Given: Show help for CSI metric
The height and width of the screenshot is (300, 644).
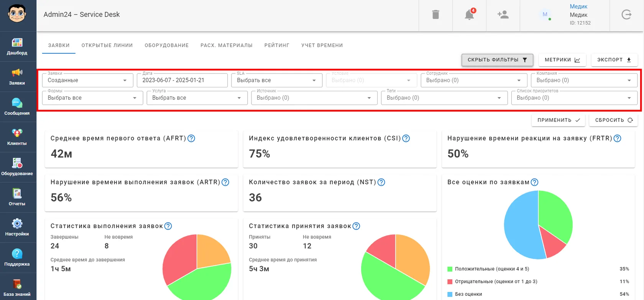Looking at the screenshot, I should tap(406, 138).
